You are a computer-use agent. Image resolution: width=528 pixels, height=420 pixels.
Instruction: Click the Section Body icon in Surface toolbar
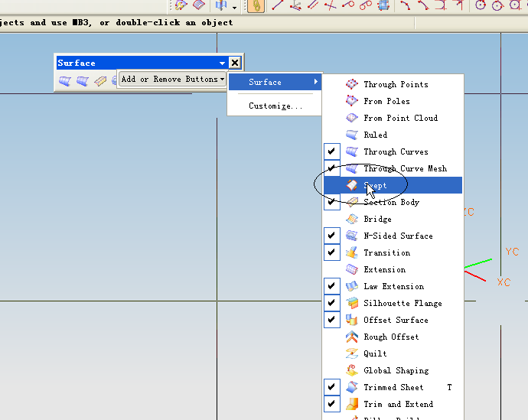coord(100,81)
